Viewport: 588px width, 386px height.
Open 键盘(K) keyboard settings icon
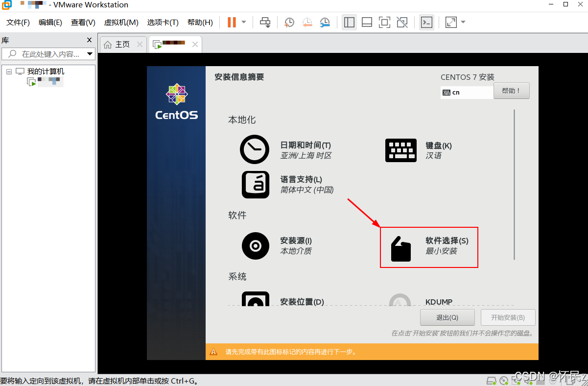(x=401, y=150)
